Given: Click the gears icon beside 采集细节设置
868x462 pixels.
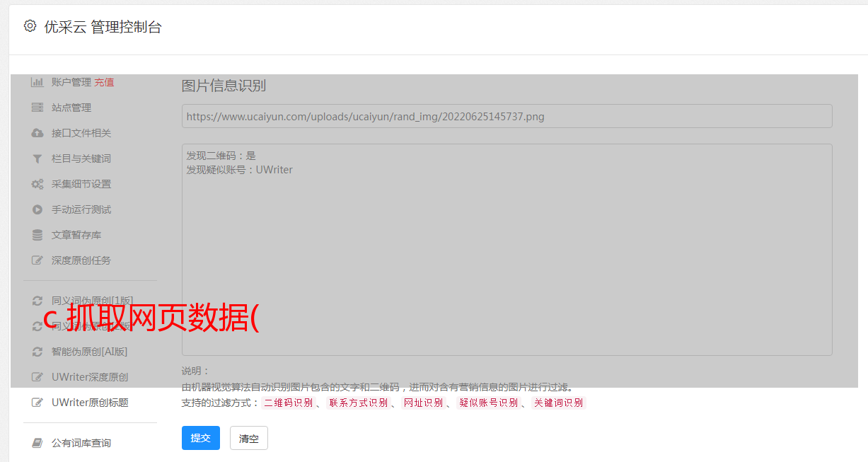Looking at the screenshot, I should point(37,184).
